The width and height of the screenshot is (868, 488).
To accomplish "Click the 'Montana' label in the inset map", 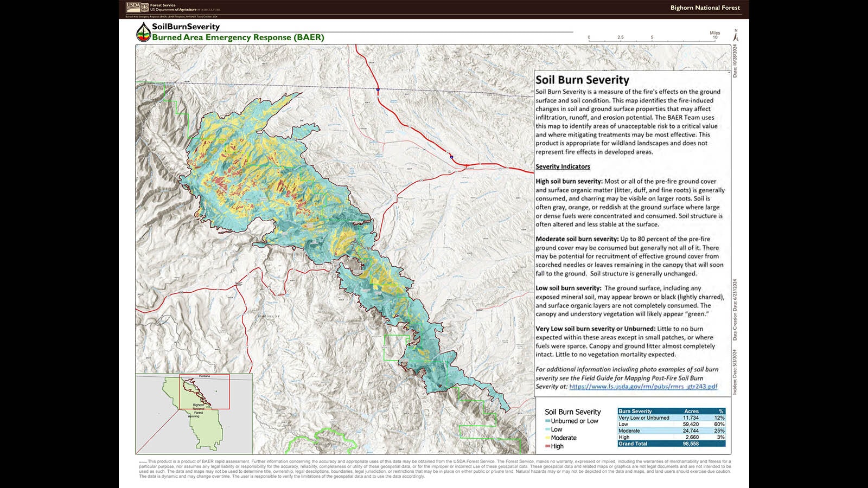I will (205, 376).
